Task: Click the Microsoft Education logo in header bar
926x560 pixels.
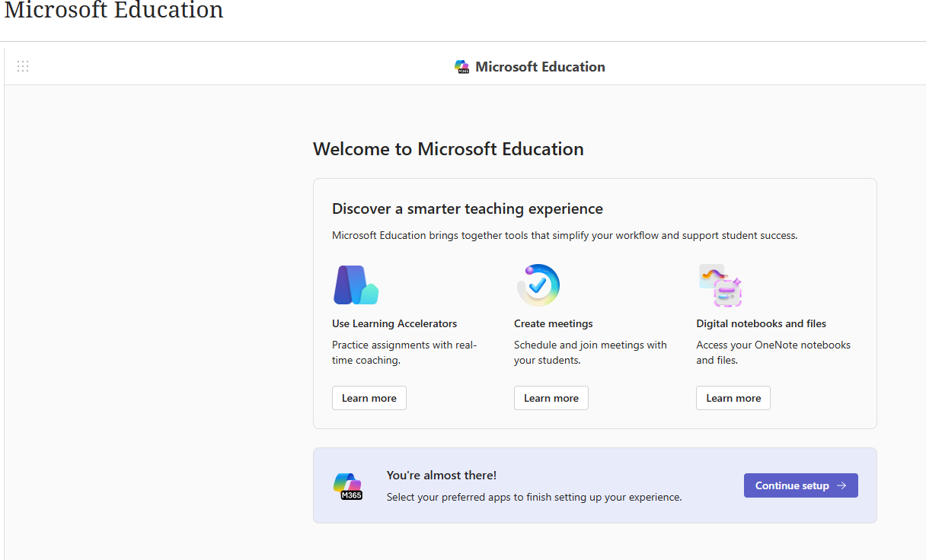Action: (x=461, y=67)
